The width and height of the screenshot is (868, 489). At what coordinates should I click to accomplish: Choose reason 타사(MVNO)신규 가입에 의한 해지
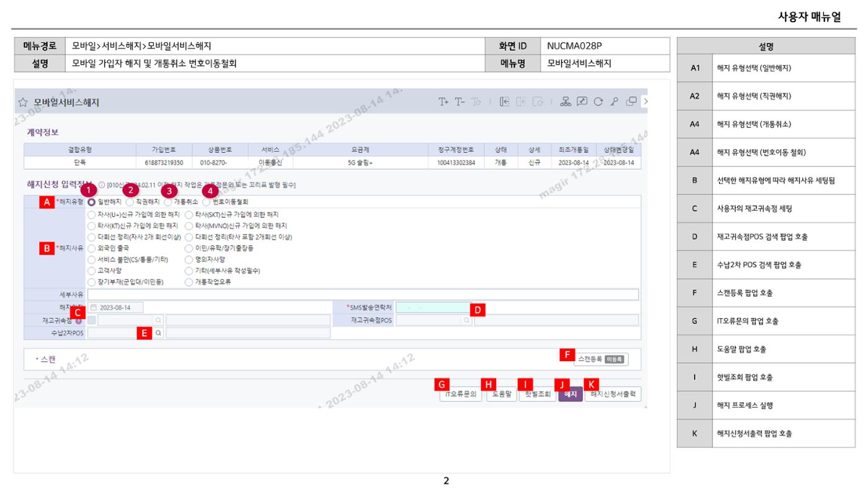(x=189, y=226)
